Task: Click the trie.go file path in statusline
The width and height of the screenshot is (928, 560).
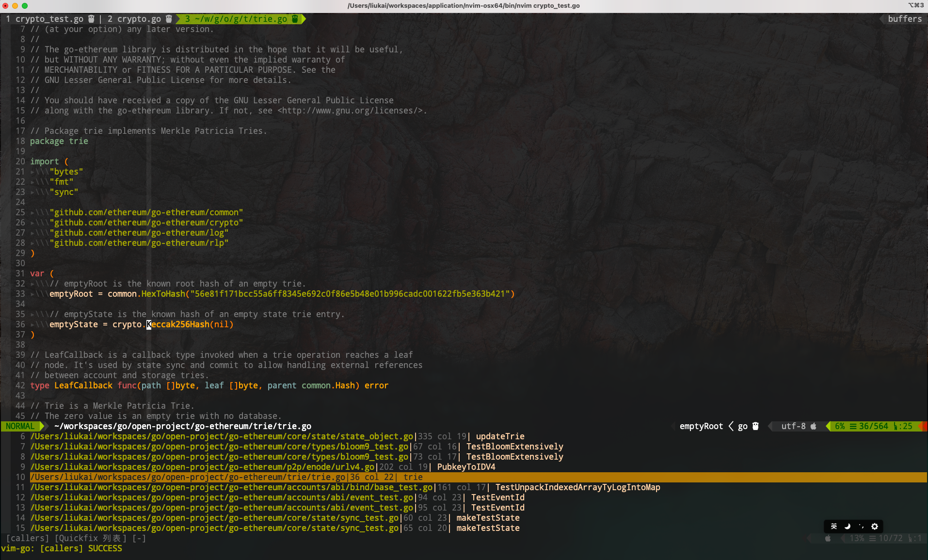Action: coord(183,426)
